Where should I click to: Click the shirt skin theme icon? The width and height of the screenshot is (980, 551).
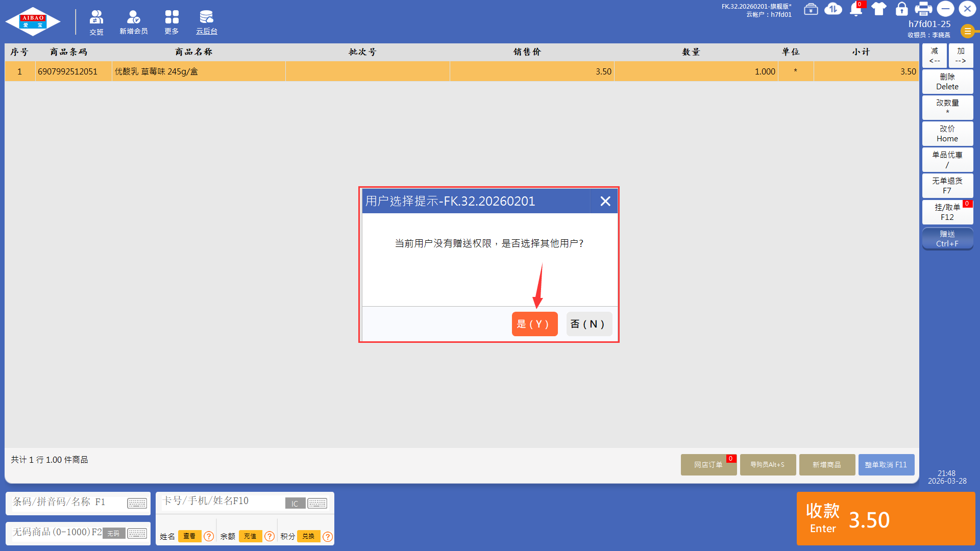pos(879,9)
